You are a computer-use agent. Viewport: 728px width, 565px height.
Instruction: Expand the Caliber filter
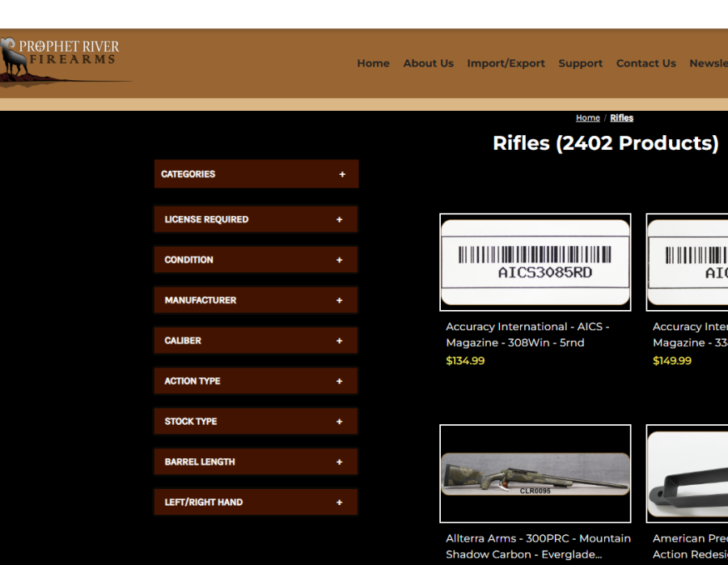256,341
